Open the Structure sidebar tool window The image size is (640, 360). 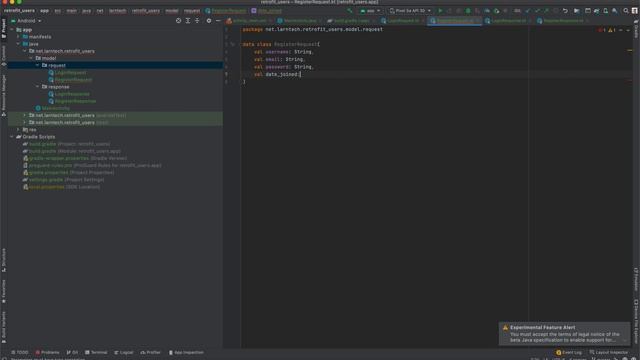coord(4,260)
